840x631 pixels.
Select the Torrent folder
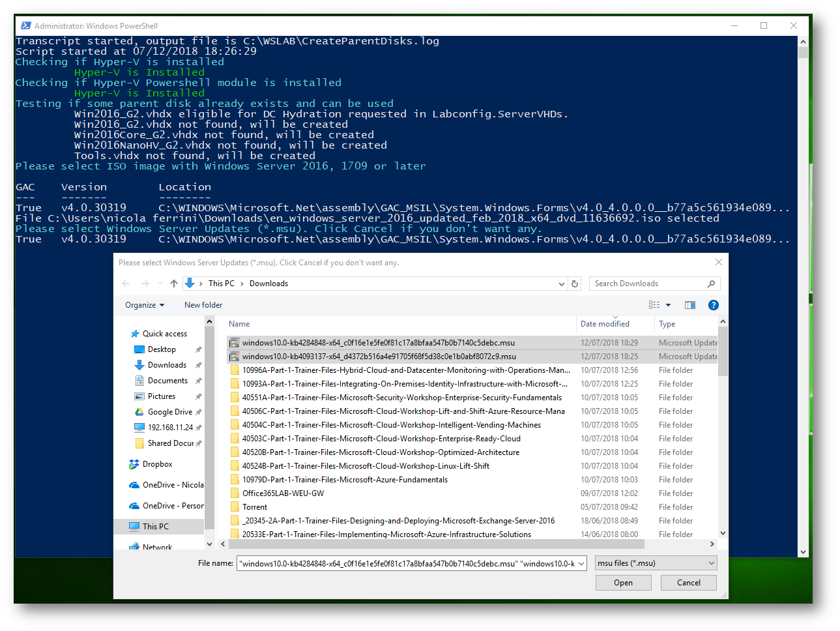pyautogui.click(x=472, y=507)
